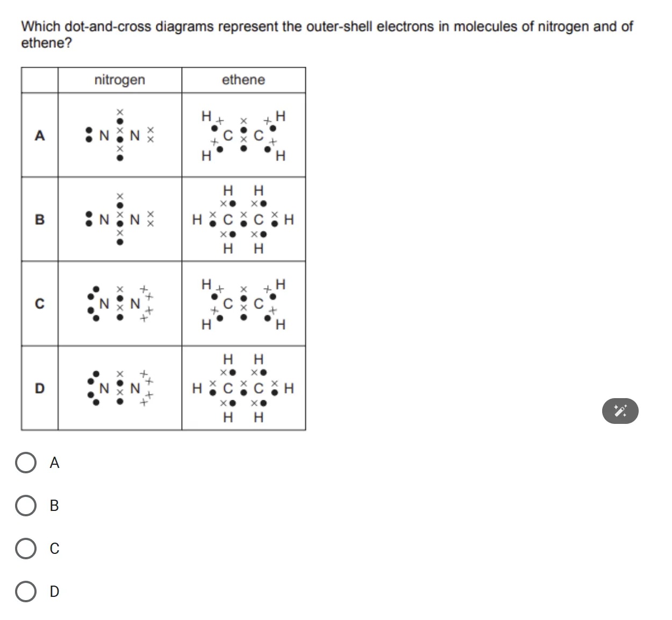Image resolution: width=672 pixels, height=620 pixels.
Task: Select radio button D
Action: (x=25, y=591)
